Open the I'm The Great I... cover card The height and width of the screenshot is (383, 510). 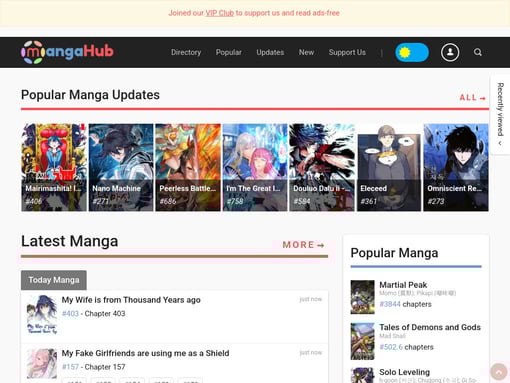255,167
